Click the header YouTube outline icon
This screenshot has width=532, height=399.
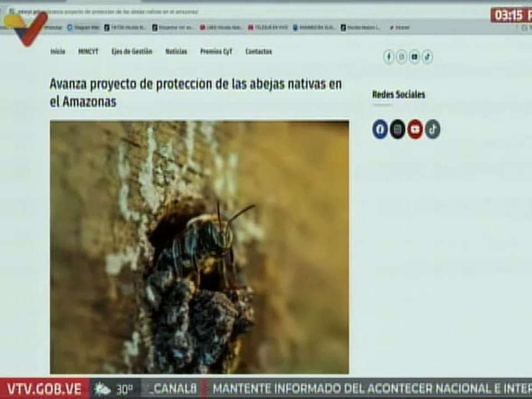coord(415,57)
